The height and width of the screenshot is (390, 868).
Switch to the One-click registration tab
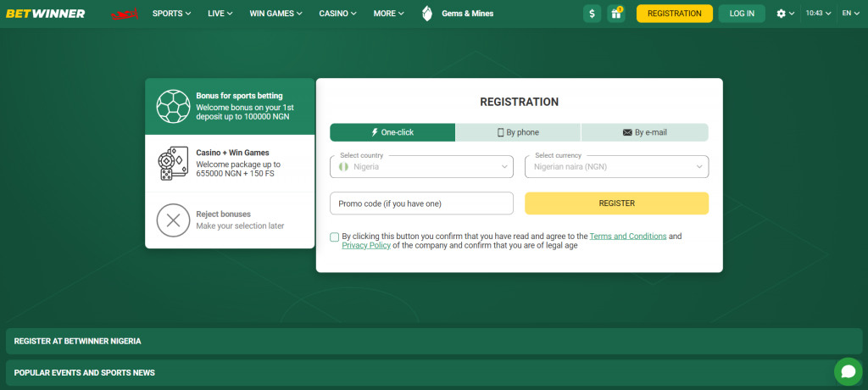click(392, 132)
